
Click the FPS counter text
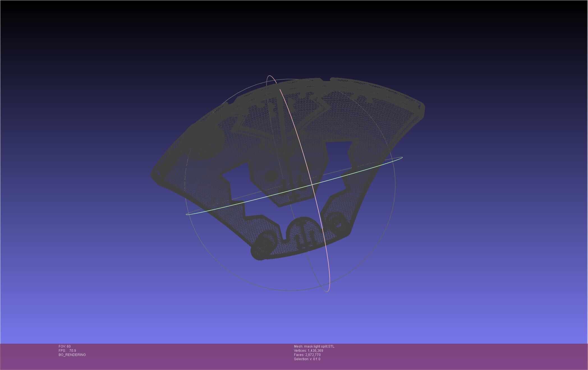pyautogui.click(x=67, y=351)
